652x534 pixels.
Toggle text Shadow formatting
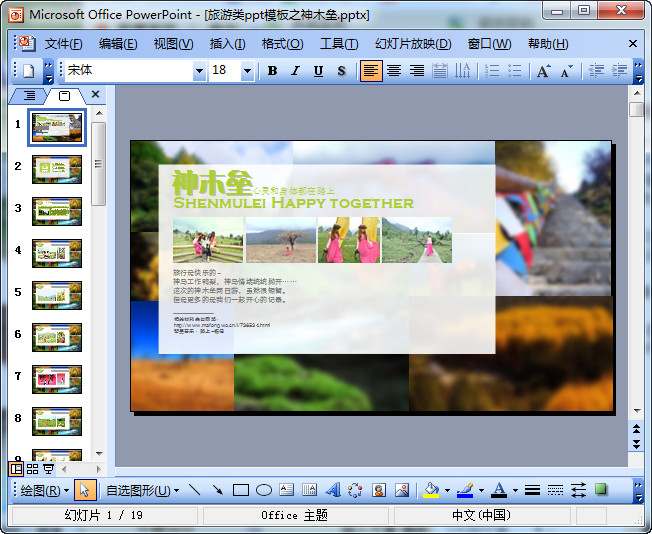coord(341,71)
